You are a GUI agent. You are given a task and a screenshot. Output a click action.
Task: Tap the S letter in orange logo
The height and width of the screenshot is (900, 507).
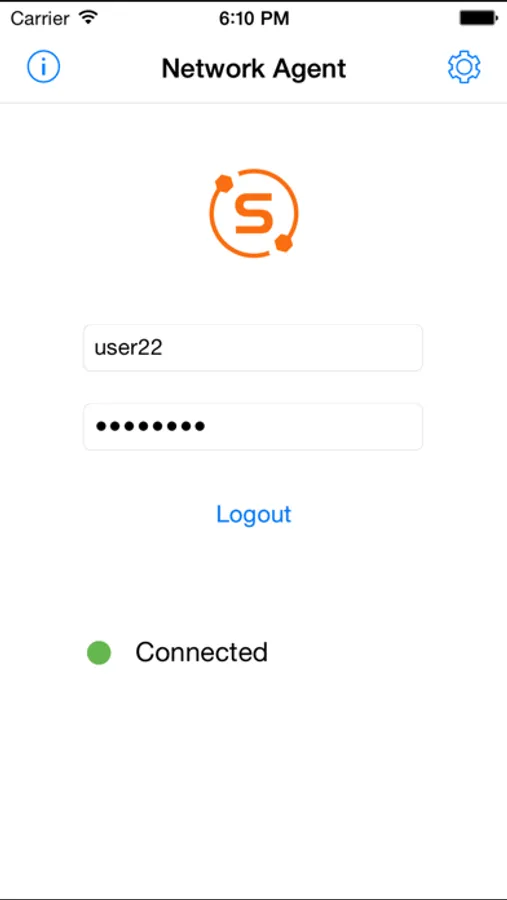click(x=254, y=213)
